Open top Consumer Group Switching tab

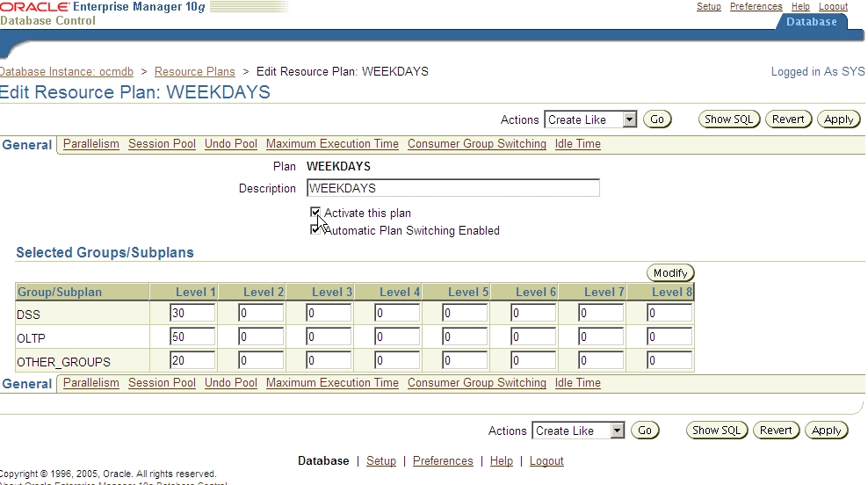[477, 144]
